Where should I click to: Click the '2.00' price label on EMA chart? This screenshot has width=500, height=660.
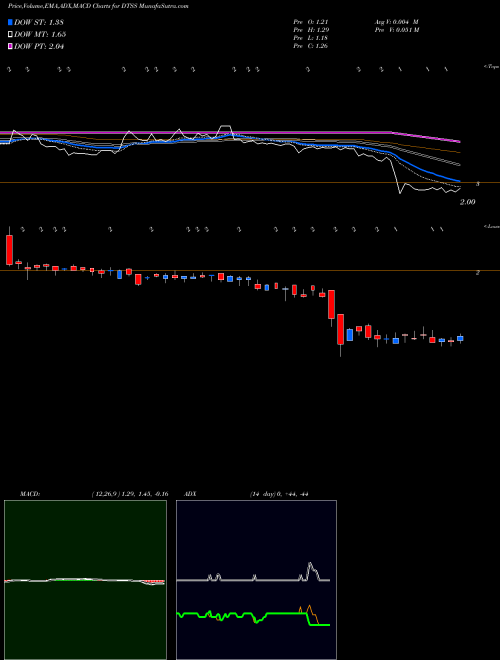(467, 202)
